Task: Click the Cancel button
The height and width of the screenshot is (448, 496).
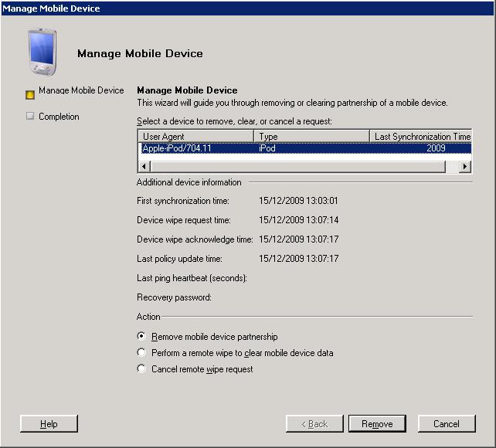Action: 447,423
